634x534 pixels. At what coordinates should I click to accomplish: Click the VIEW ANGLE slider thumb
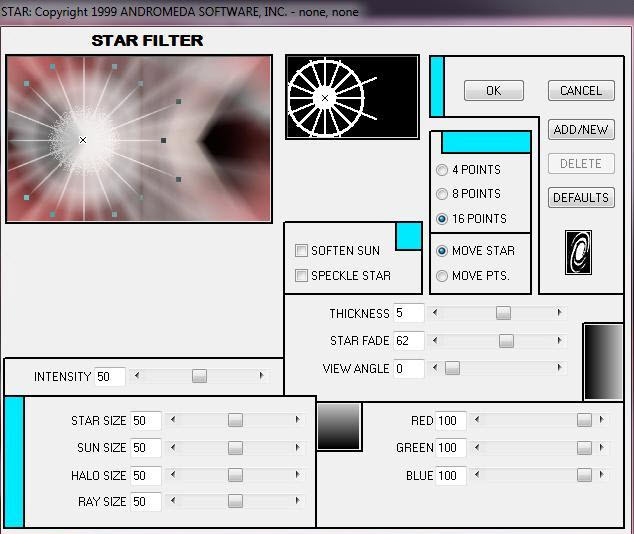[452, 368]
